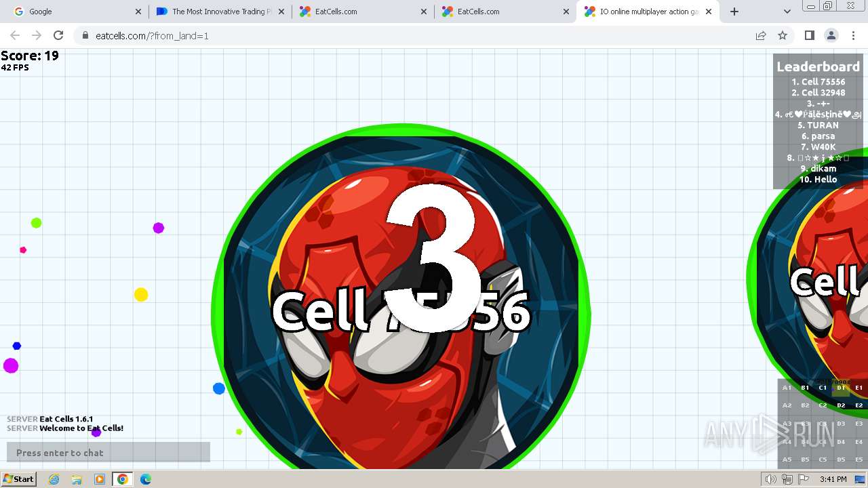868x488 pixels.
Task: Click minimap sector D4
Action: pyautogui.click(x=841, y=442)
